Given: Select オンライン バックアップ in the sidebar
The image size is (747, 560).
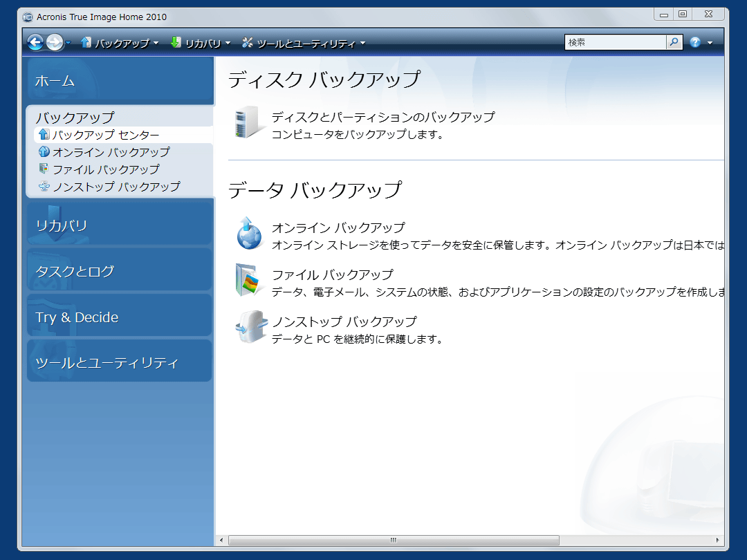Looking at the screenshot, I should tap(111, 152).
